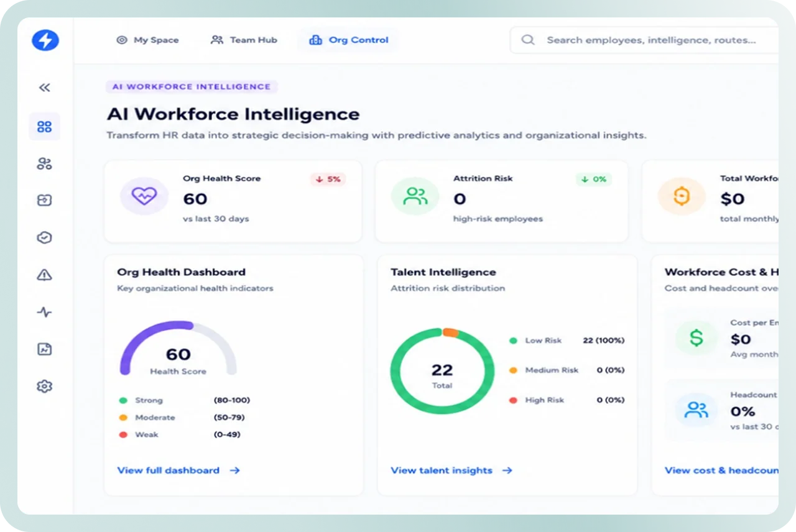Open the calendar card sidebar icon
Viewport: 796px width, 532px height.
pos(44,200)
